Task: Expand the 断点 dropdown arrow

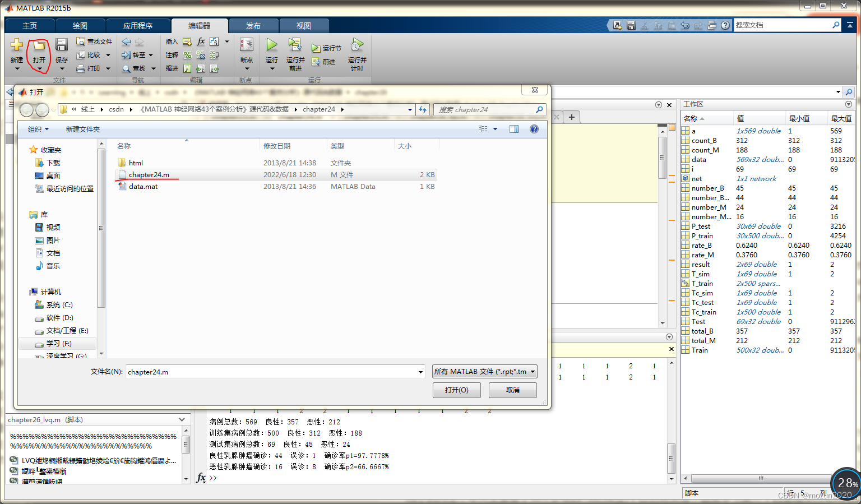Action: [247, 69]
